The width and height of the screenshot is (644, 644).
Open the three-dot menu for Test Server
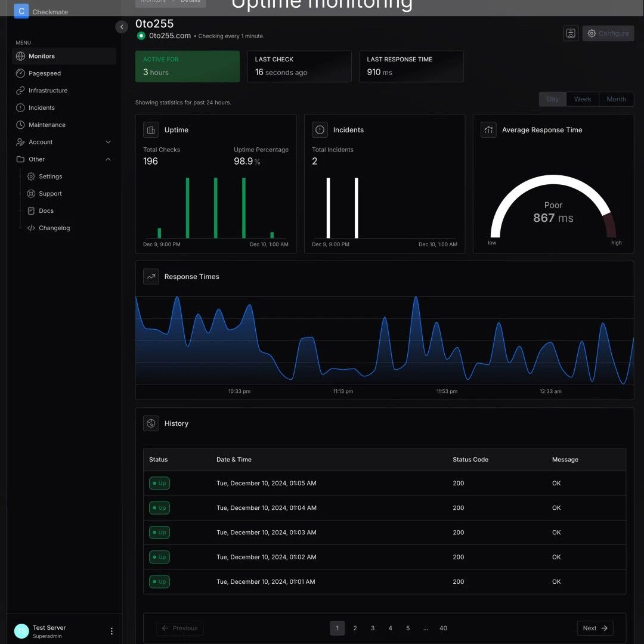click(x=112, y=631)
